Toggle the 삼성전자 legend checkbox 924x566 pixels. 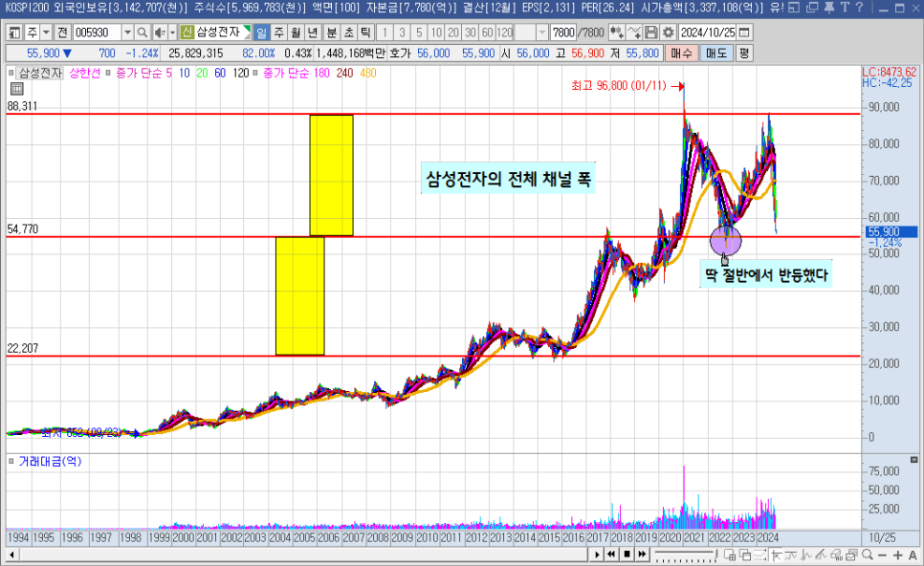pos(11,73)
